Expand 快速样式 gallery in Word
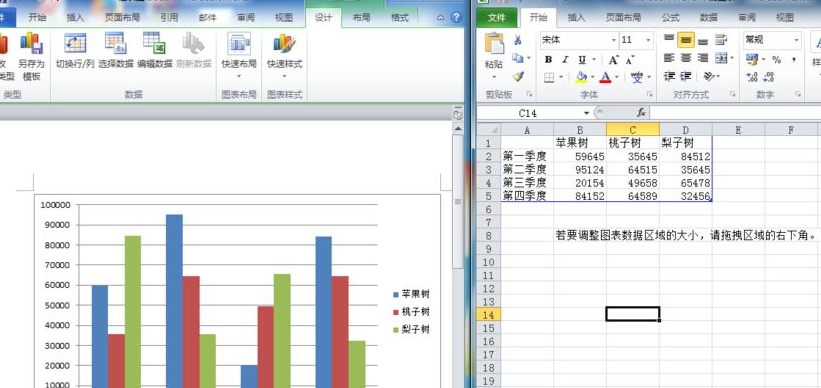This screenshot has width=821, height=388. (284, 76)
